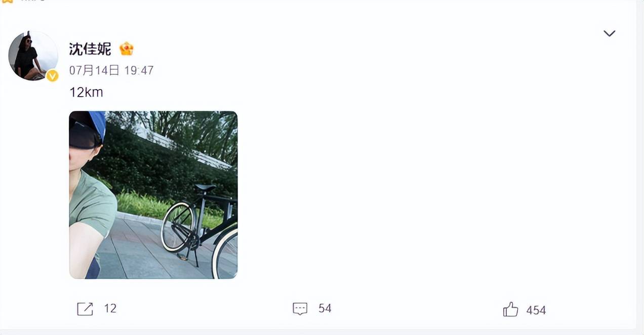Click the green shirt in the photo
Screen dimensions: 644x335
click(92, 205)
